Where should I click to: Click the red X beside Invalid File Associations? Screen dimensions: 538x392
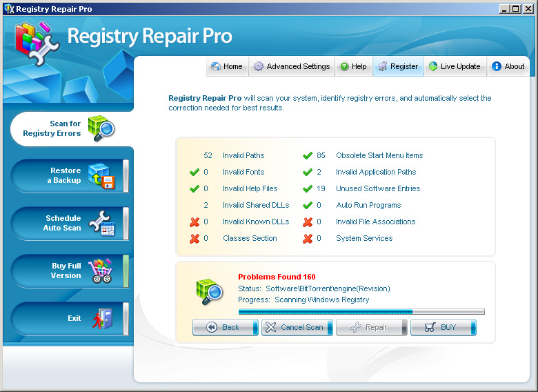(308, 222)
